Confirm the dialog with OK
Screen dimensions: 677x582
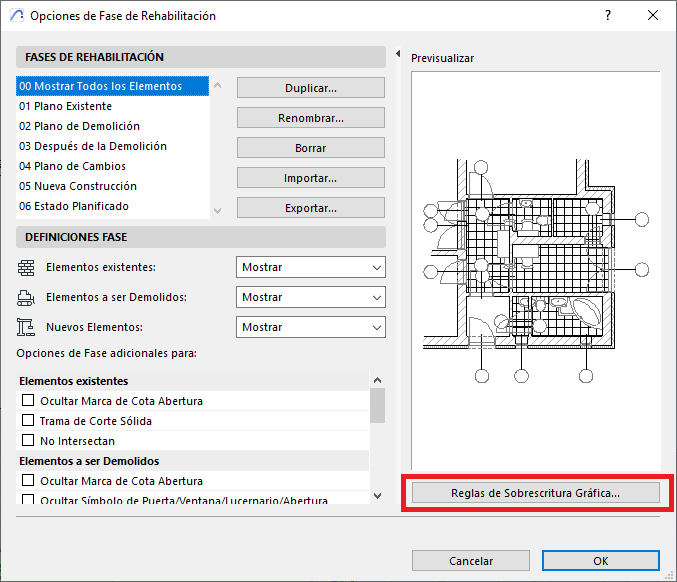click(x=600, y=561)
